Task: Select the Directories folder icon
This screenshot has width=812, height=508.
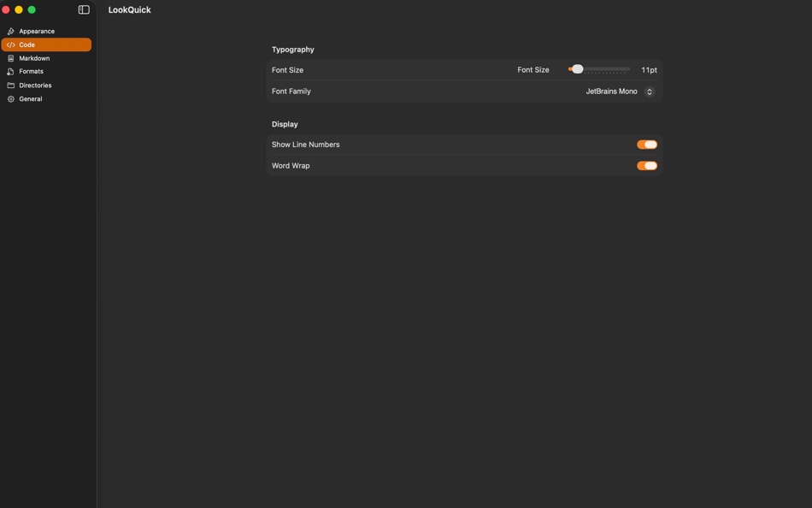Action: point(10,85)
